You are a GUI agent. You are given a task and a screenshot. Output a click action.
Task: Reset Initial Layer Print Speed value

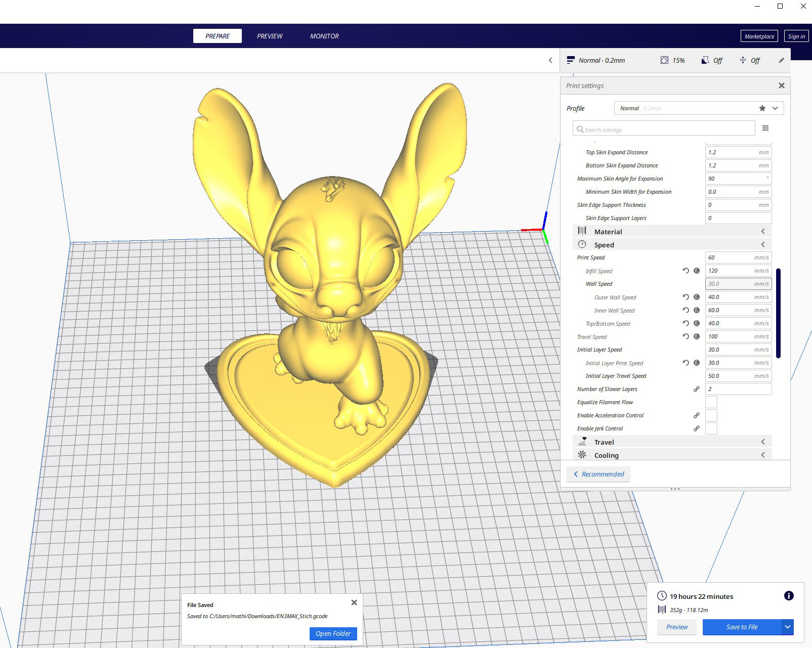click(686, 363)
